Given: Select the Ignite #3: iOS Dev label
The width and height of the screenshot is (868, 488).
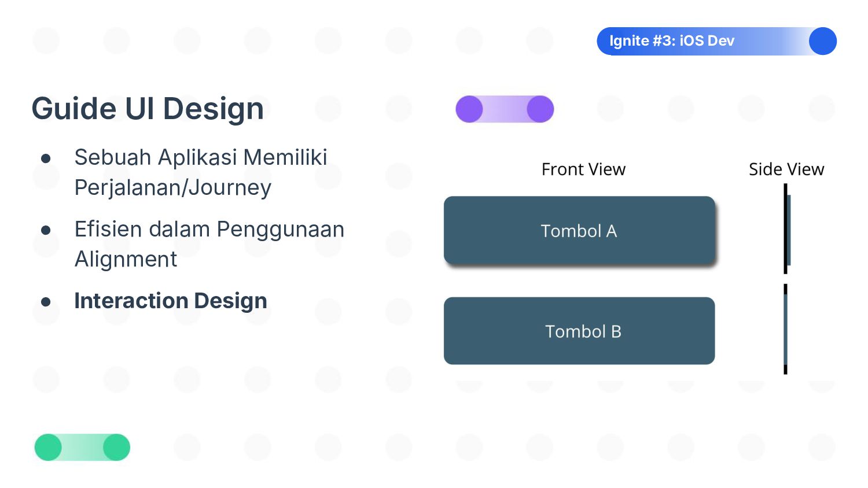Looking at the screenshot, I should click(672, 41).
